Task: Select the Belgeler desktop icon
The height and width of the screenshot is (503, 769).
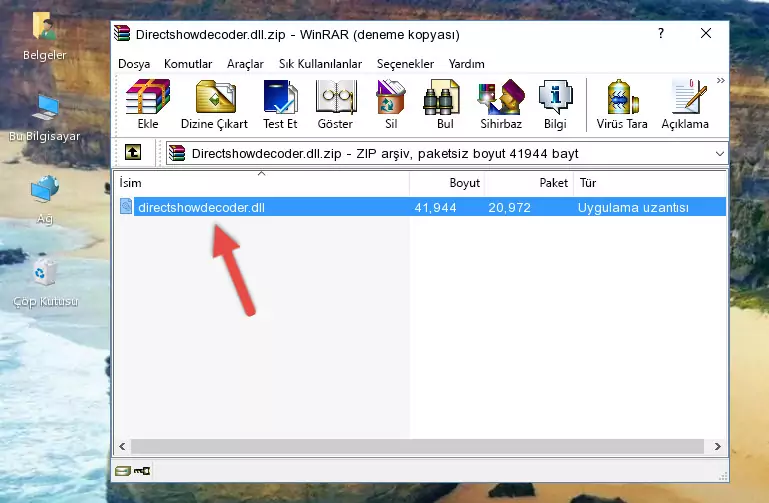Action: tap(45, 37)
